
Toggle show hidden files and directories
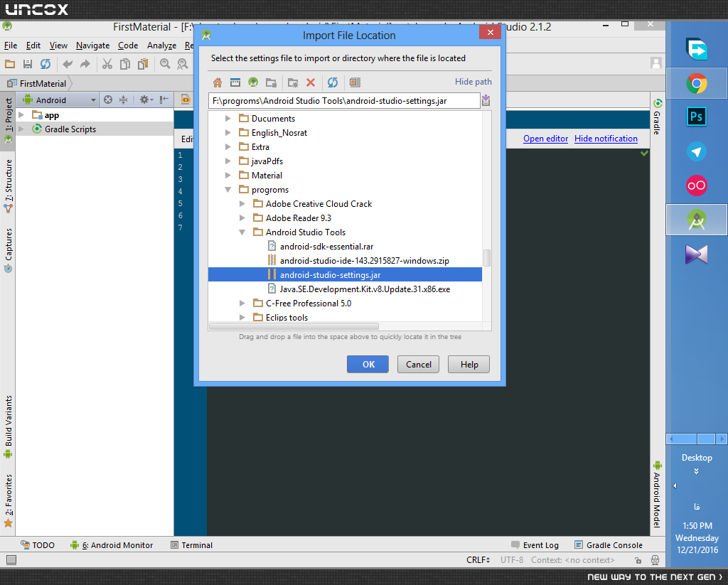point(355,82)
